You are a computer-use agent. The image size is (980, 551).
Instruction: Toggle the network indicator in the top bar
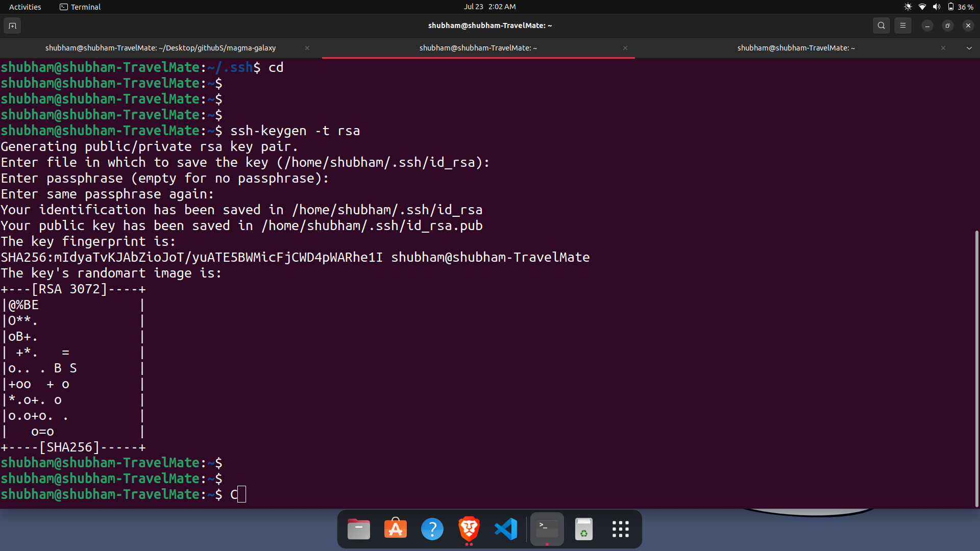(922, 7)
